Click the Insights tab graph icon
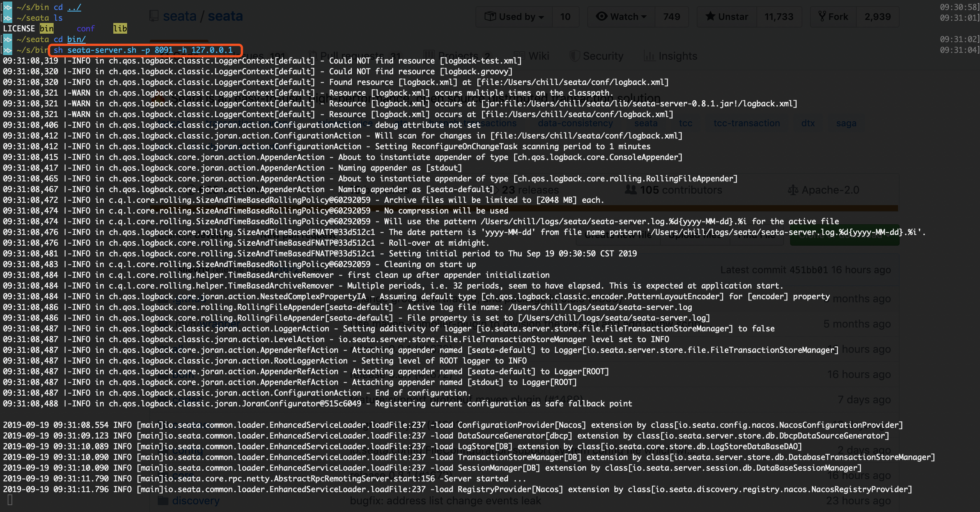This screenshot has height=512, width=980. 650,56
